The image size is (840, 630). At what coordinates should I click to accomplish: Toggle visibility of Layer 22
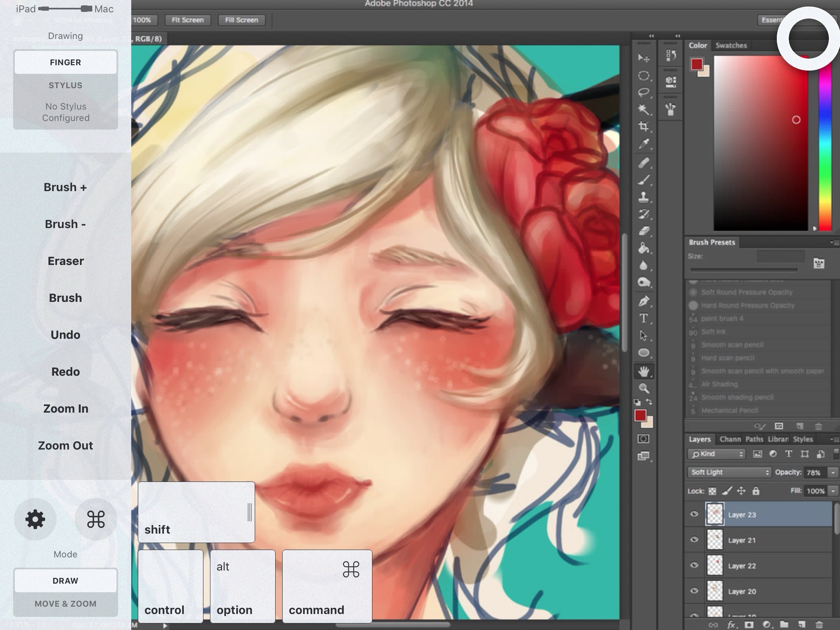coord(694,565)
